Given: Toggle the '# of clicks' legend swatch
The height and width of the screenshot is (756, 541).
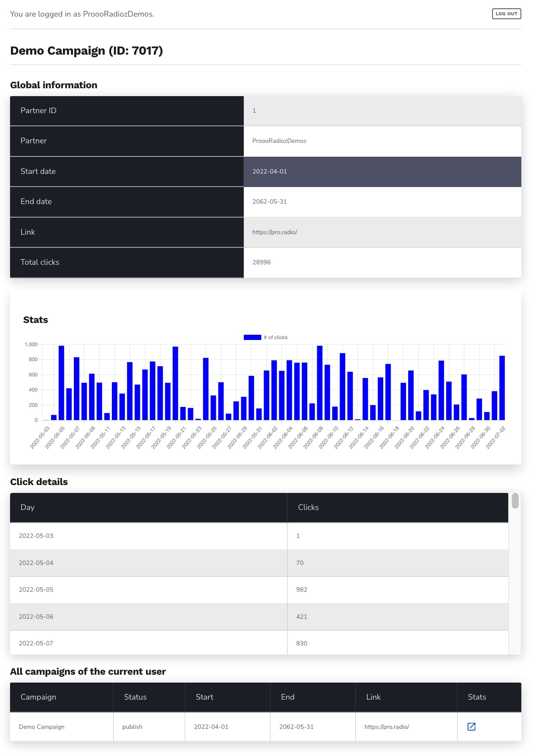Looking at the screenshot, I should point(252,337).
